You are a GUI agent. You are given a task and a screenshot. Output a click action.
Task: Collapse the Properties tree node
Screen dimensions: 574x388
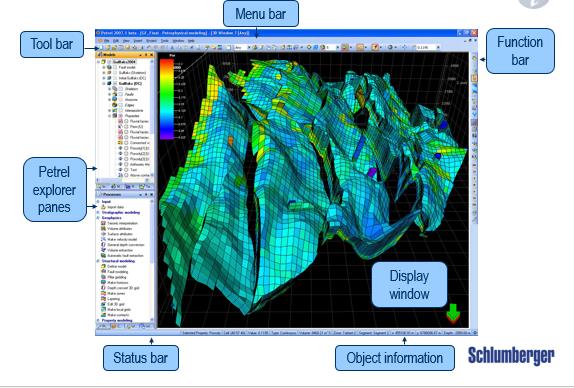109,116
